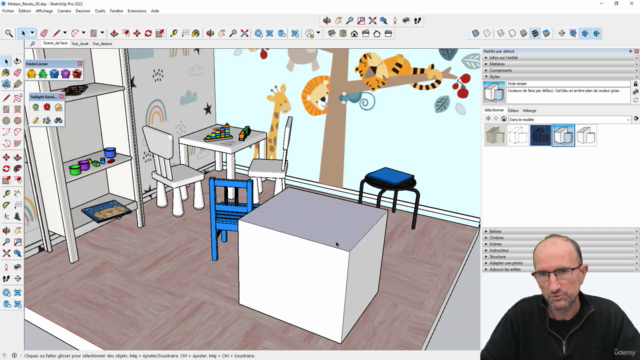
Task: Toggle Display Section Cuts
Action: tap(585, 33)
